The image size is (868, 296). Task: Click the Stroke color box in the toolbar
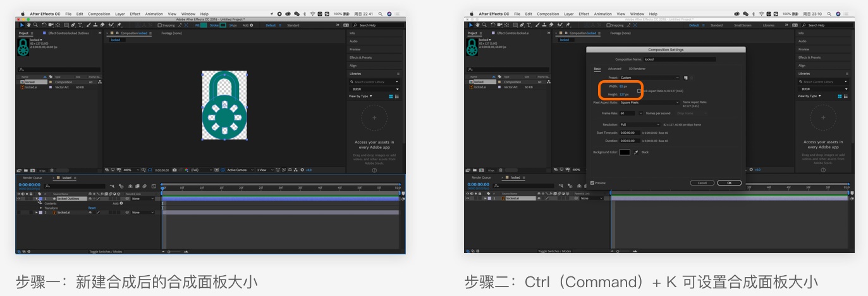pos(223,25)
